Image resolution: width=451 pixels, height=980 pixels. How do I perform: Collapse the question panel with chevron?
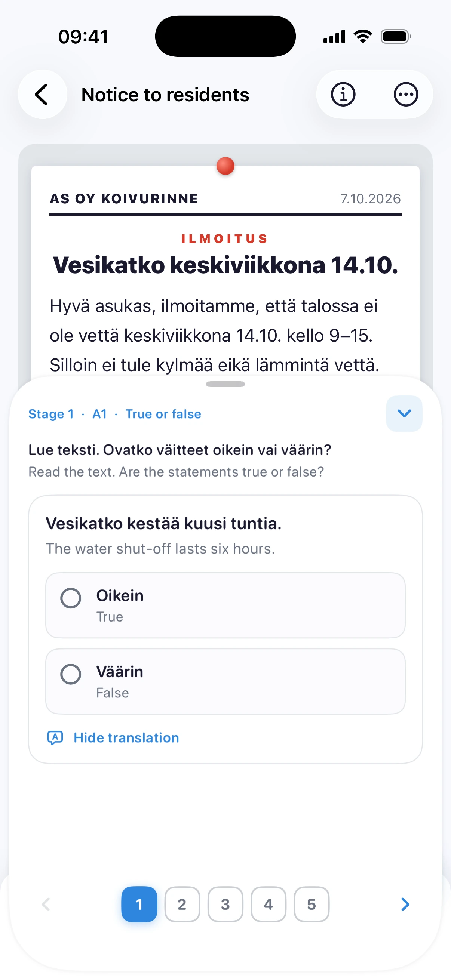pyautogui.click(x=404, y=413)
